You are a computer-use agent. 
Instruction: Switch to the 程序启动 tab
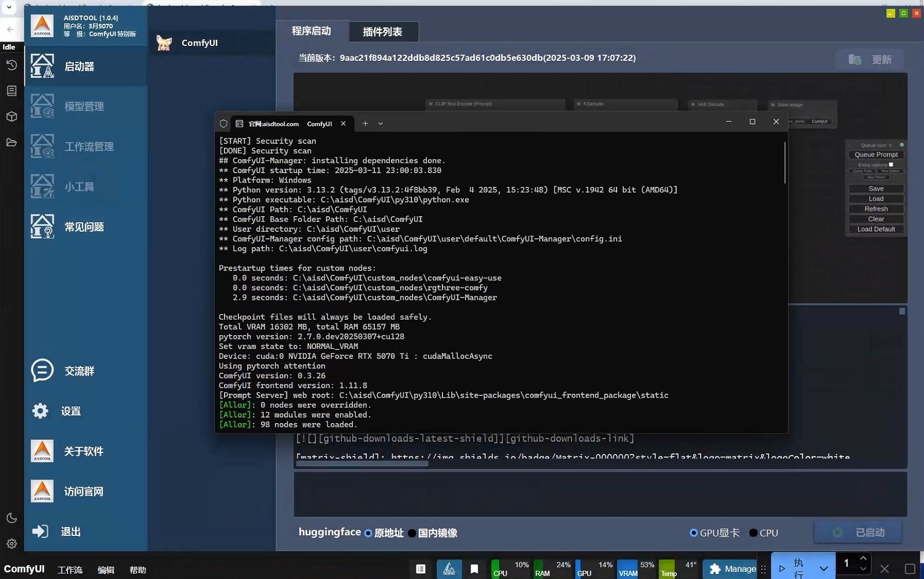(x=311, y=31)
